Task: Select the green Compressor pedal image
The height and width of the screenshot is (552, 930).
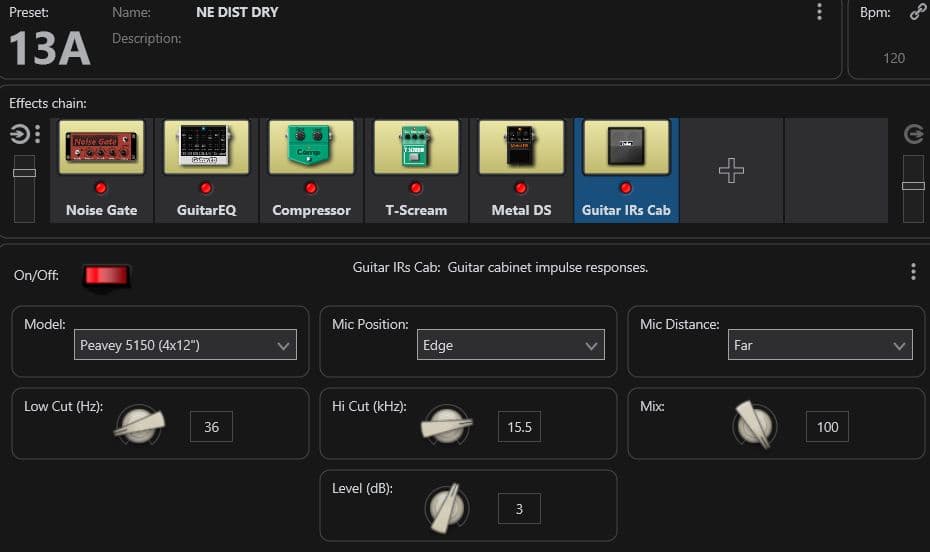Action: click(x=311, y=147)
